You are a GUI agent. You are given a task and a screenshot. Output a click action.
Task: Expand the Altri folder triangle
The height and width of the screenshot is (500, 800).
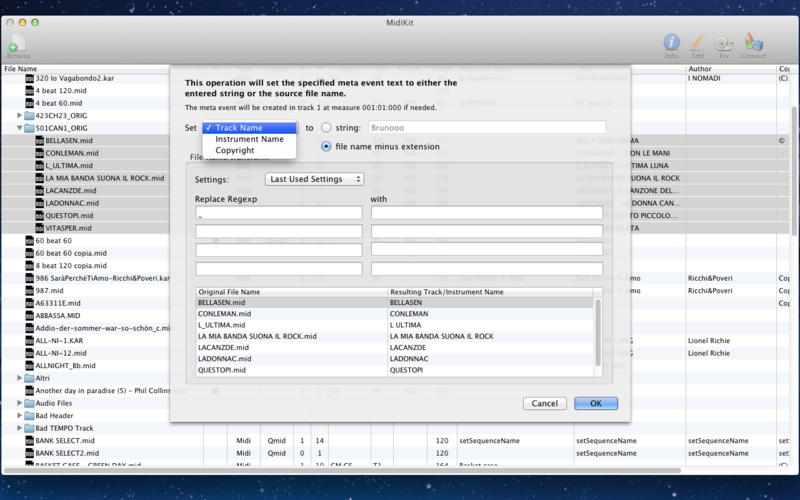coord(19,378)
